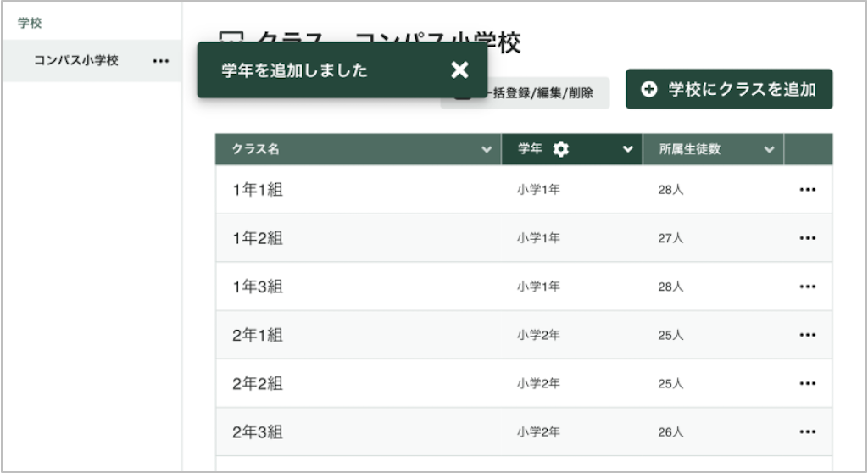Open the 学年 column dropdown chevron
Screen dimensions: 868x473
tap(628, 149)
